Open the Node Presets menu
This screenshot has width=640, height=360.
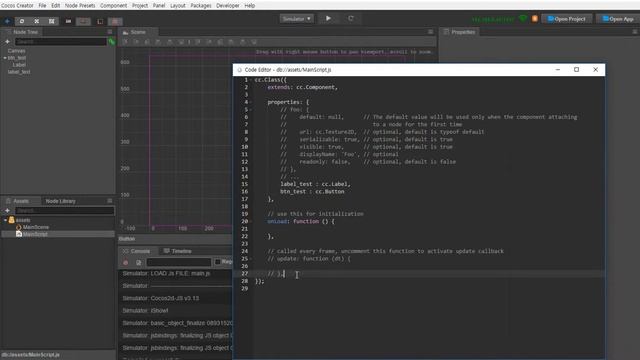pos(80,6)
